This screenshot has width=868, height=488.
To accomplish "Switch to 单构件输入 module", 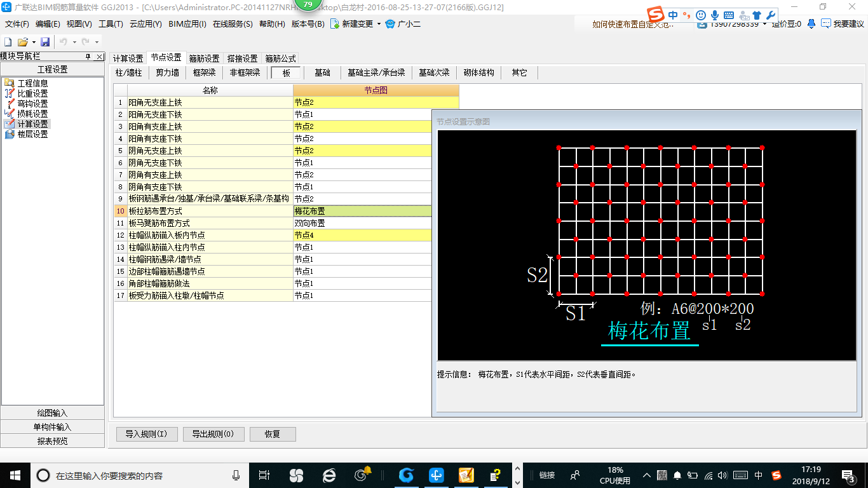I will (52, 427).
